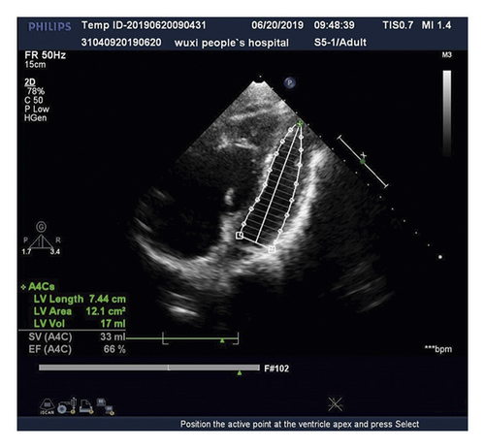Click the EF (A4C) 66 % result
The width and height of the screenshot is (485, 448).
(x=77, y=349)
